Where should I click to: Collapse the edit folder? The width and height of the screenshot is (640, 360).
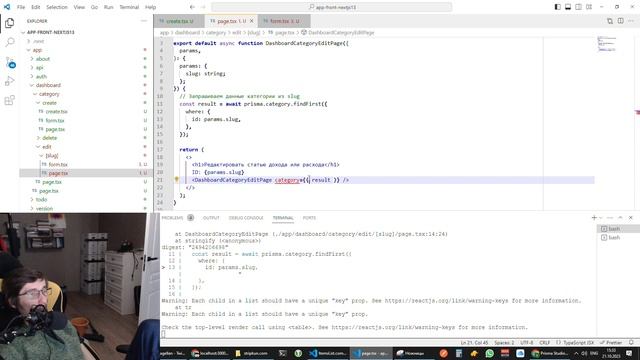click(x=47, y=147)
